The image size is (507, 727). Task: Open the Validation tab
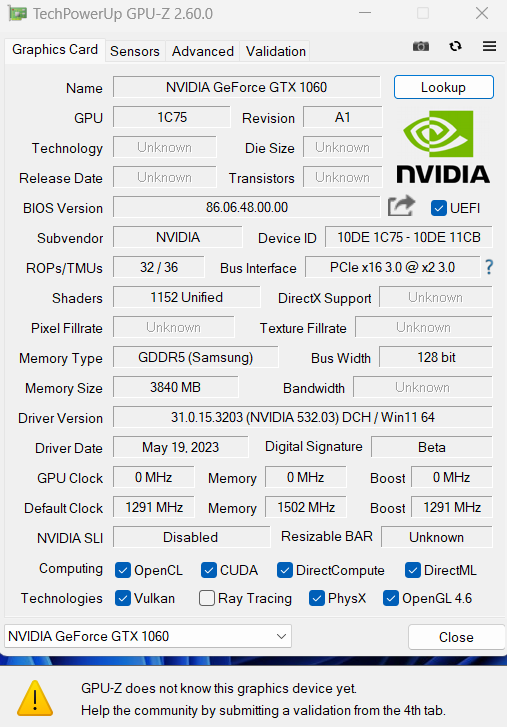[x=276, y=51]
